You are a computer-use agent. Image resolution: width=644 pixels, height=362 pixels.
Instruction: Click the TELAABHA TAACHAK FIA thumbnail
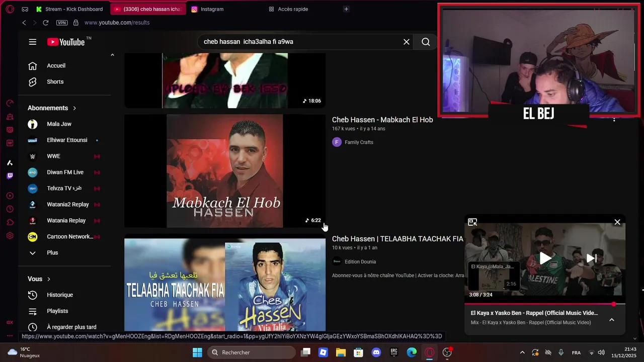(225, 285)
